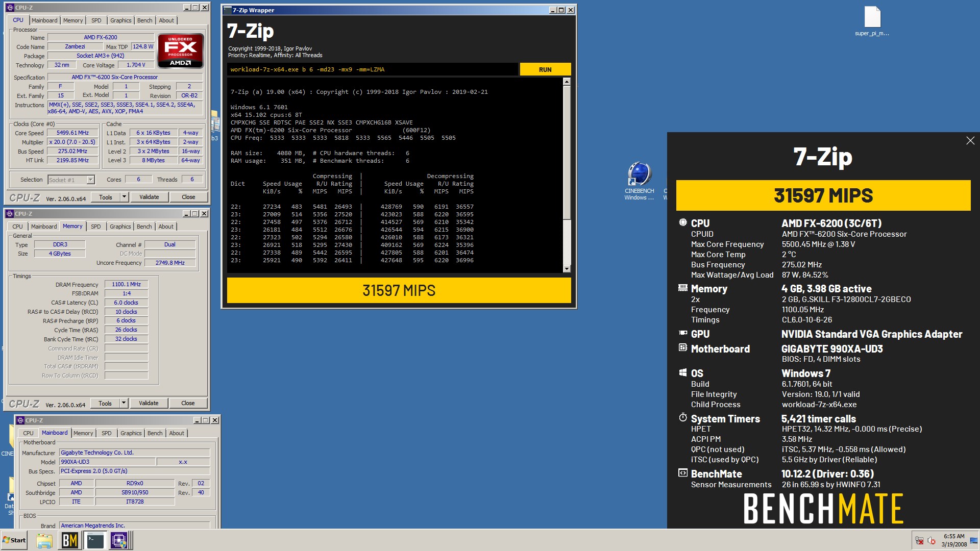Click Tools button in top CPU-Z window
This screenshot has height=551, width=980.
click(106, 197)
